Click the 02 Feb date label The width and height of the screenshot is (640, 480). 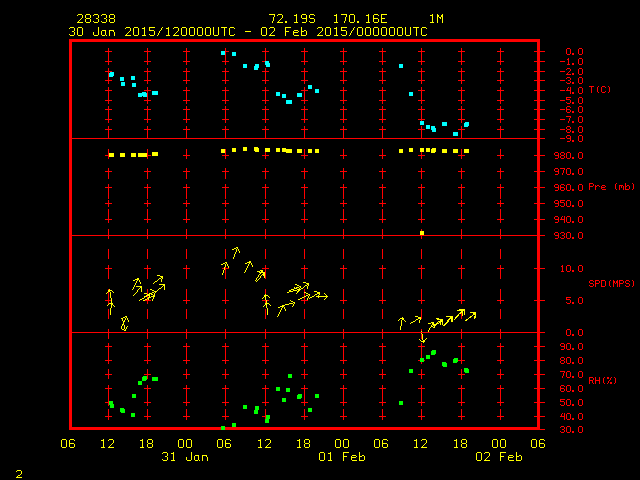click(x=499, y=457)
